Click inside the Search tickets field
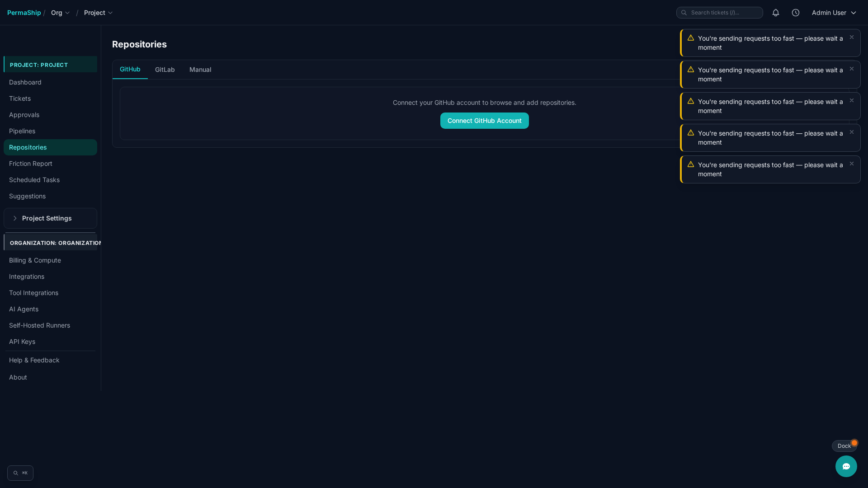The image size is (868, 488). point(723,13)
